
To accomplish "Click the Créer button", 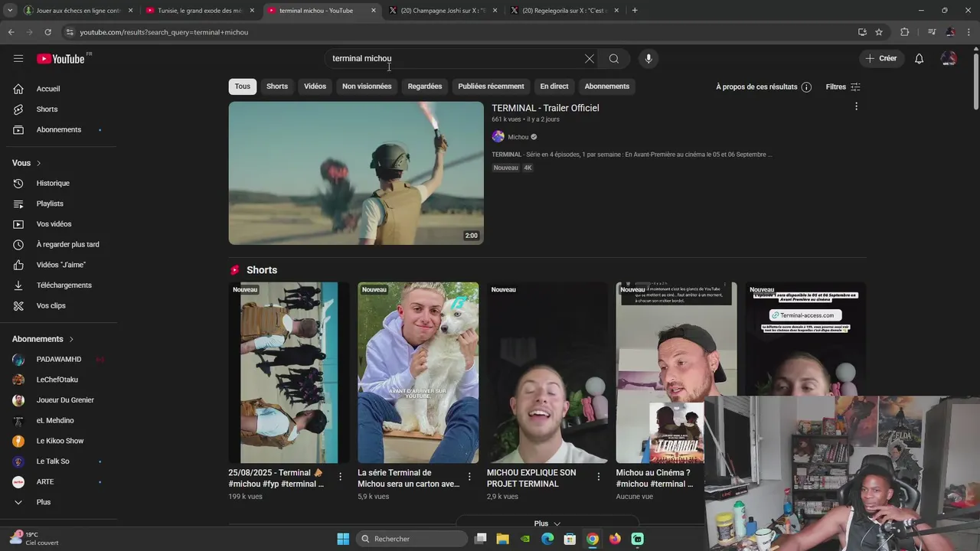I will pos(881,58).
